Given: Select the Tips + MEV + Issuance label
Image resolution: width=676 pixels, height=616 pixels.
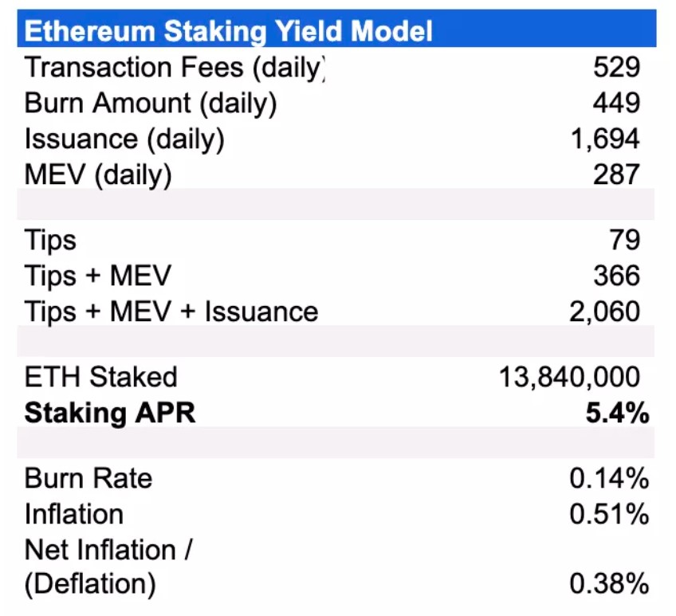Looking at the screenshot, I should (x=171, y=312).
